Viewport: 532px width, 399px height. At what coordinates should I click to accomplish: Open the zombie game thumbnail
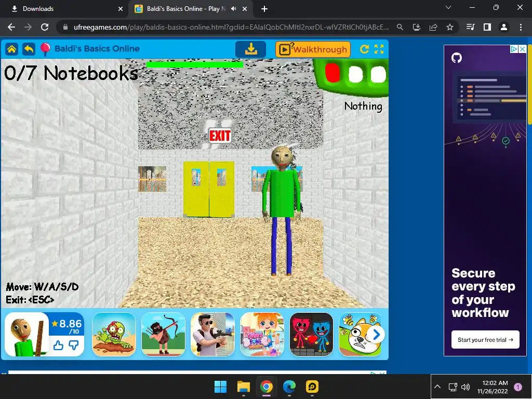(x=114, y=335)
